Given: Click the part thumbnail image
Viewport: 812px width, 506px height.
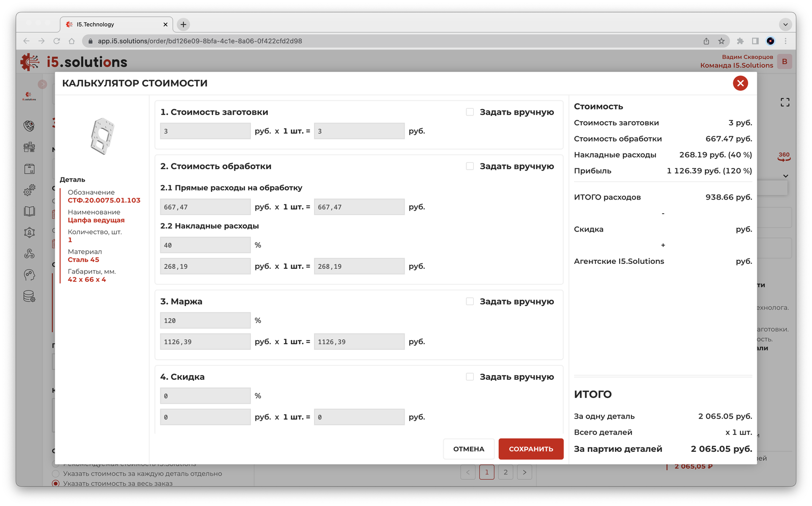Looking at the screenshot, I should [102, 136].
